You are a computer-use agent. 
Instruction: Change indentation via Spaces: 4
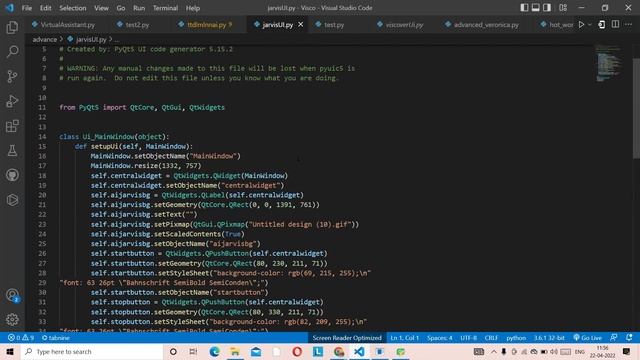coord(440,338)
